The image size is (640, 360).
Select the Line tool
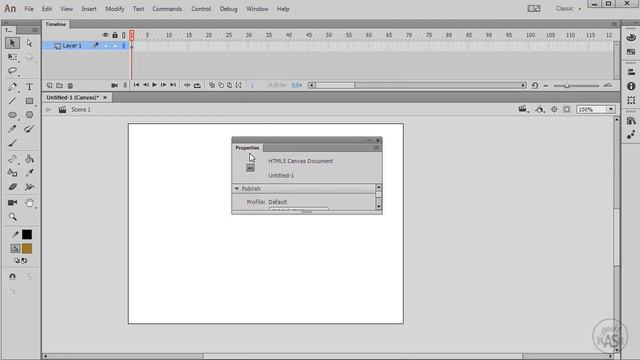[12, 101]
